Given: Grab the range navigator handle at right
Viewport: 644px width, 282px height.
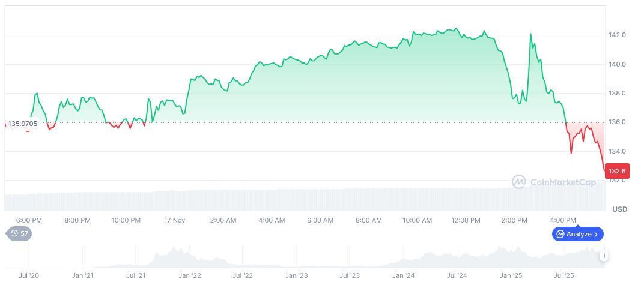Looking at the screenshot, I should 603,256.
